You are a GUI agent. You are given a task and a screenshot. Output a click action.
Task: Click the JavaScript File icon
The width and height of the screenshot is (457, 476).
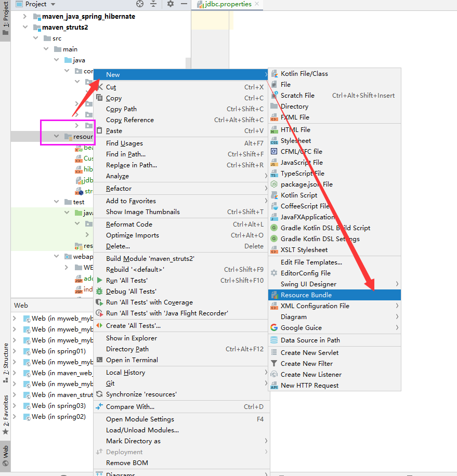coord(274,163)
